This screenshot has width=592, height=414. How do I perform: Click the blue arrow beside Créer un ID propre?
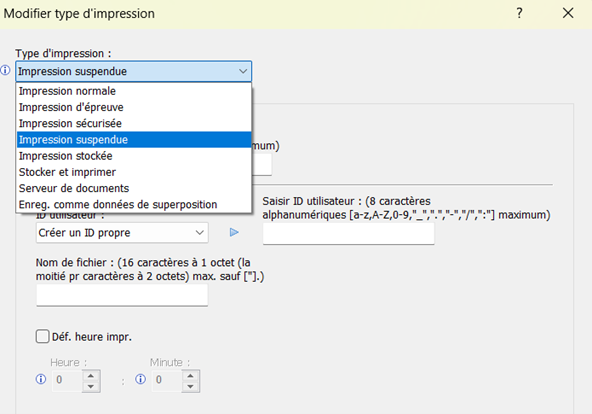click(x=234, y=232)
